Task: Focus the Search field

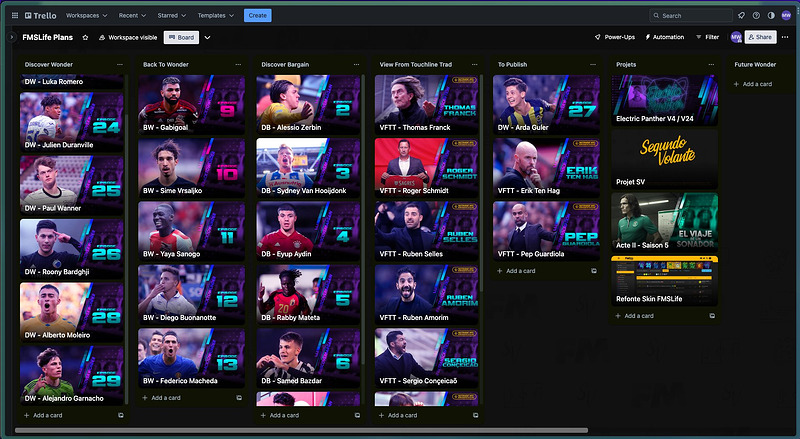Action: pos(691,15)
